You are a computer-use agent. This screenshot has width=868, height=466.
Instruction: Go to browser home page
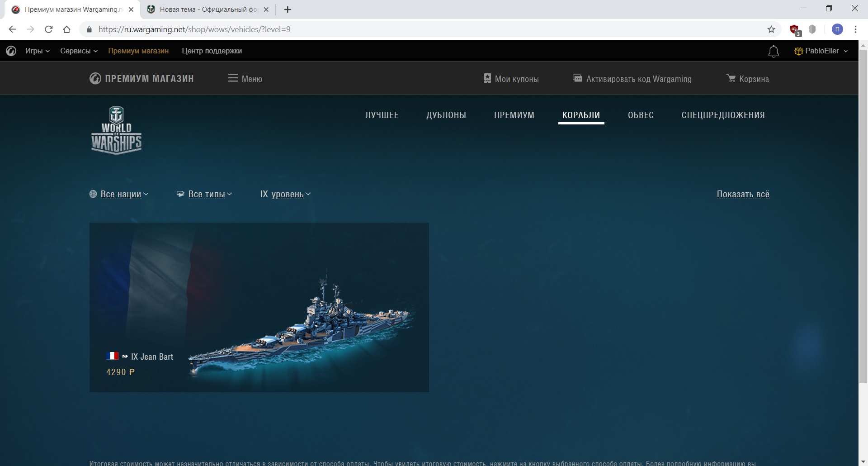67,29
